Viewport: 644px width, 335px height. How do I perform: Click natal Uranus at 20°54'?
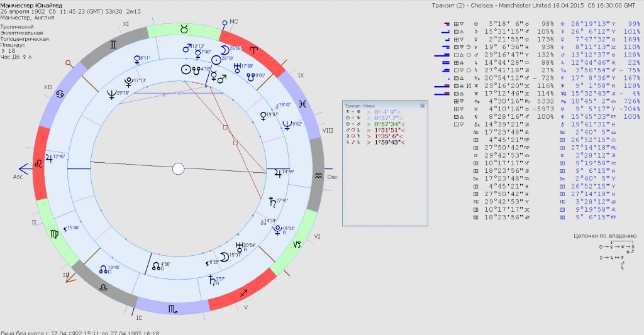tap(240, 248)
